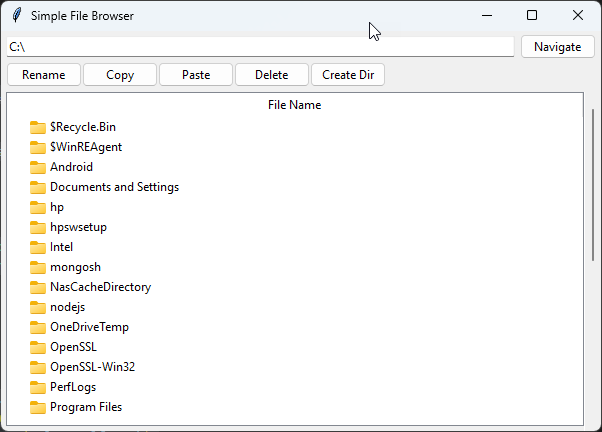Click the "hp" folder name

(57, 207)
